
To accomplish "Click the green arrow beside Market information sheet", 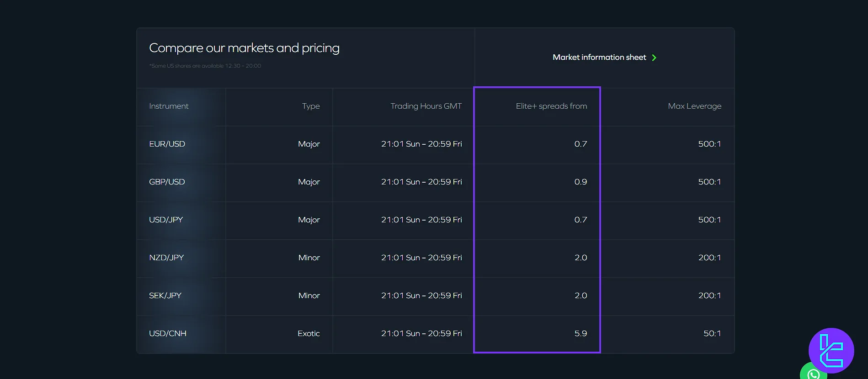I will [x=654, y=58].
